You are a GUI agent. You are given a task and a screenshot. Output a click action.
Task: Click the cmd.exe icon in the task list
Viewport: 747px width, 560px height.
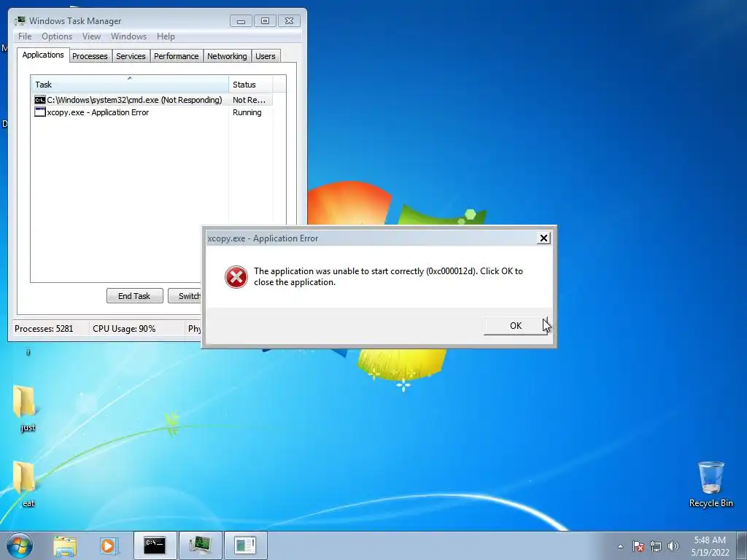tap(40, 100)
